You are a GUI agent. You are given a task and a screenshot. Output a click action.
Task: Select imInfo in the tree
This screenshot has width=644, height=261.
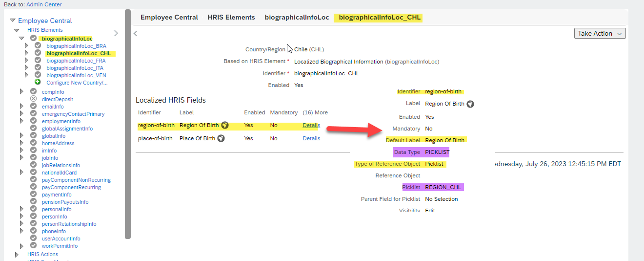[x=49, y=151]
